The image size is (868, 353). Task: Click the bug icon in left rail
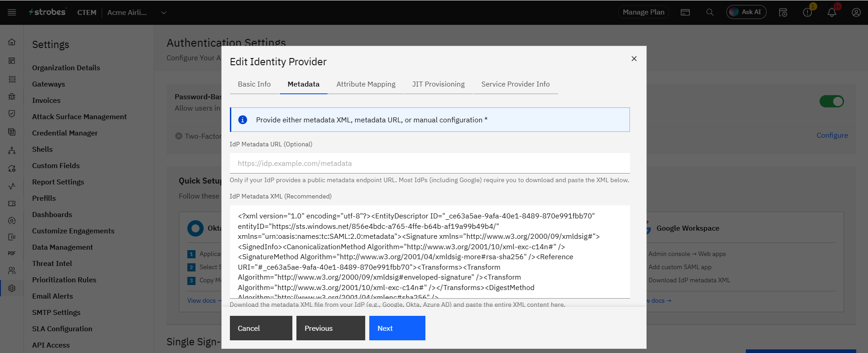point(12,96)
